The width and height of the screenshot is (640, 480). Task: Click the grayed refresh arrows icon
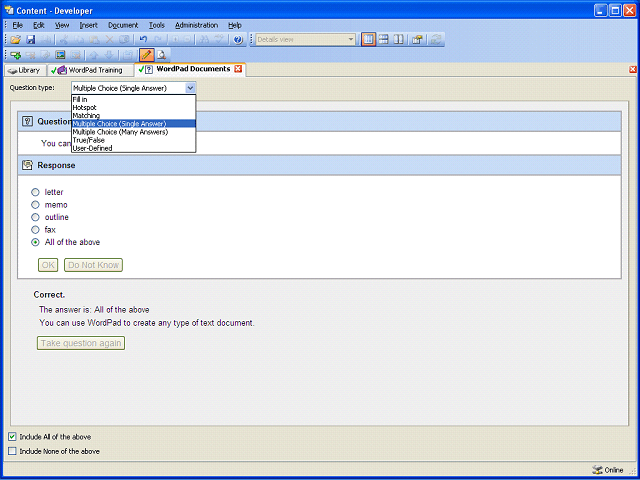(x=436, y=40)
